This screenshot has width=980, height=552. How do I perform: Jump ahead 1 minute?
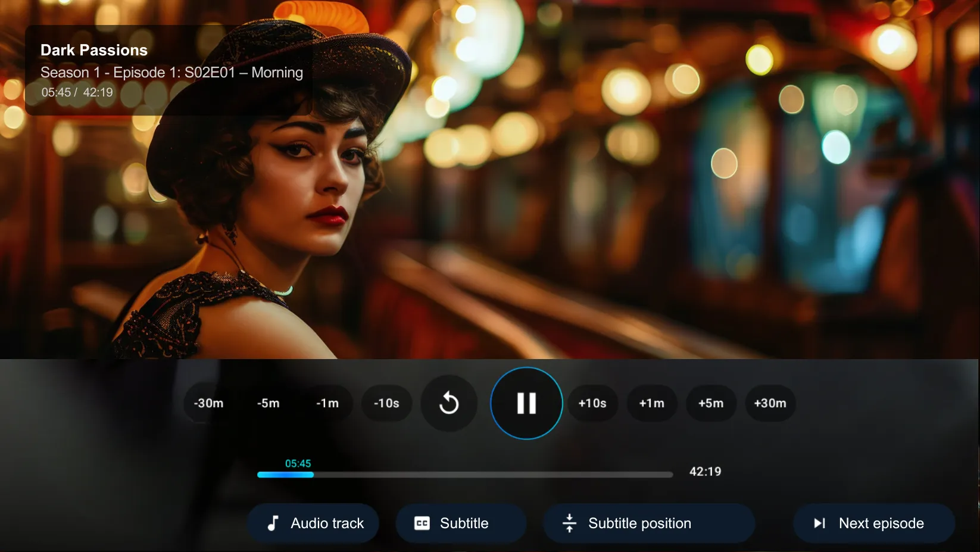pos(651,403)
